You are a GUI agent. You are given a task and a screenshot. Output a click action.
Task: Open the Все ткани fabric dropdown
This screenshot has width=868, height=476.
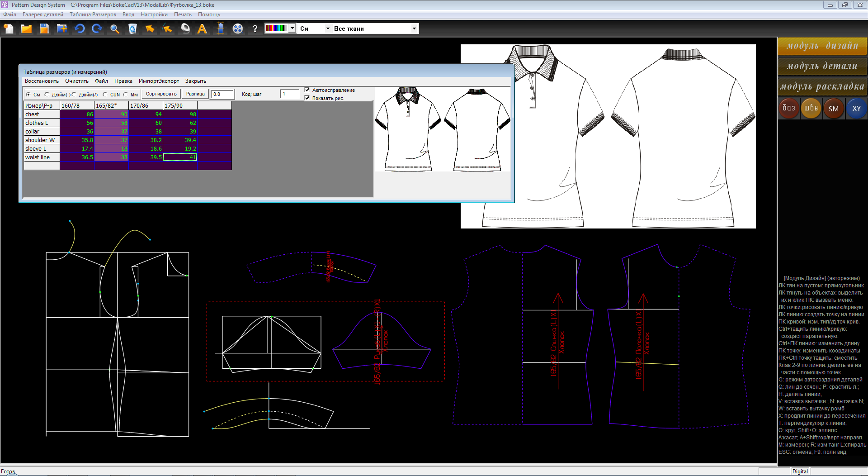414,29
